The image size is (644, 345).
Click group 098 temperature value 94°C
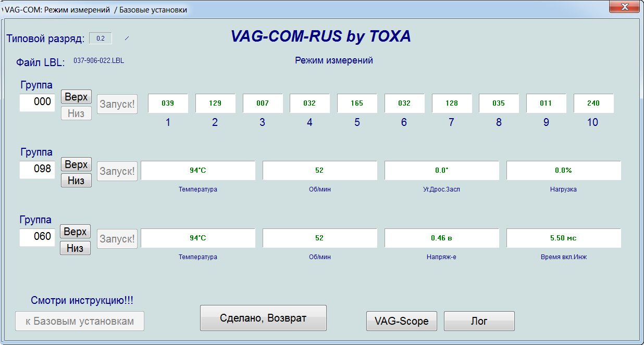click(x=198, y=170)
